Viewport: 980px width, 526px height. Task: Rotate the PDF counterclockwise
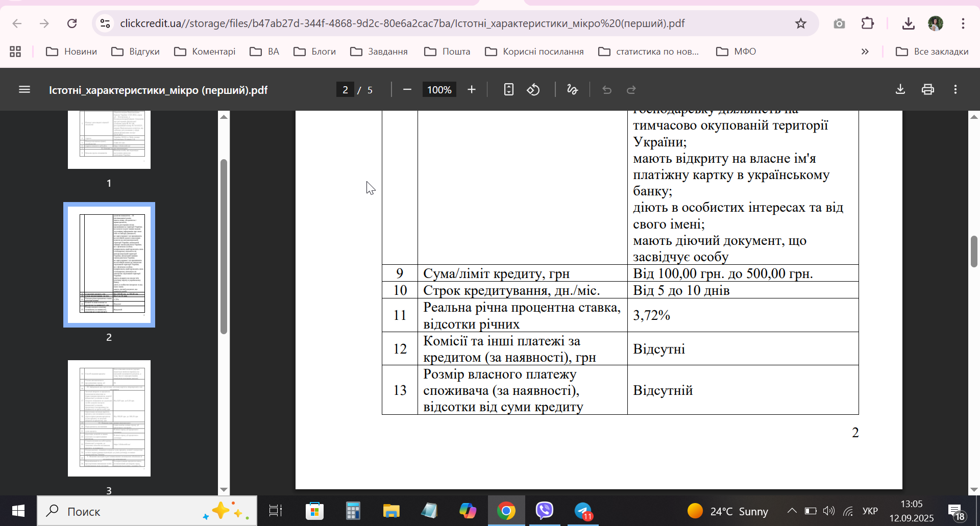[533, 90]
